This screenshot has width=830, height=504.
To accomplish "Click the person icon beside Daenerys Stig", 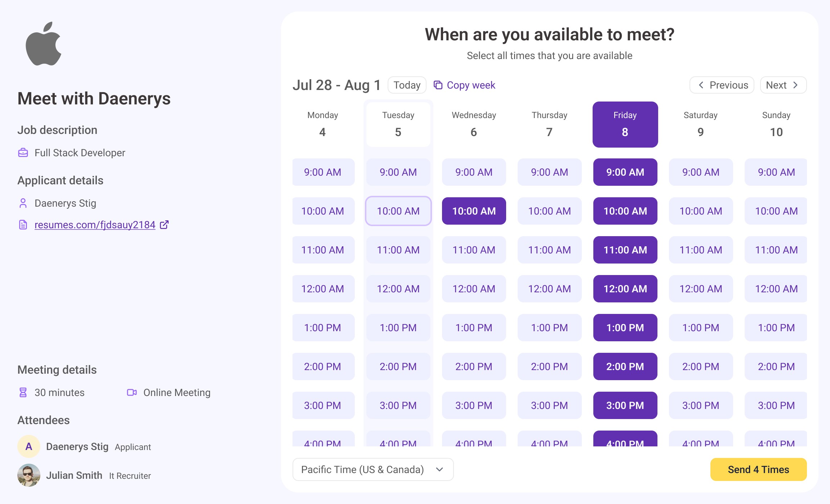I will click(23, 203).
